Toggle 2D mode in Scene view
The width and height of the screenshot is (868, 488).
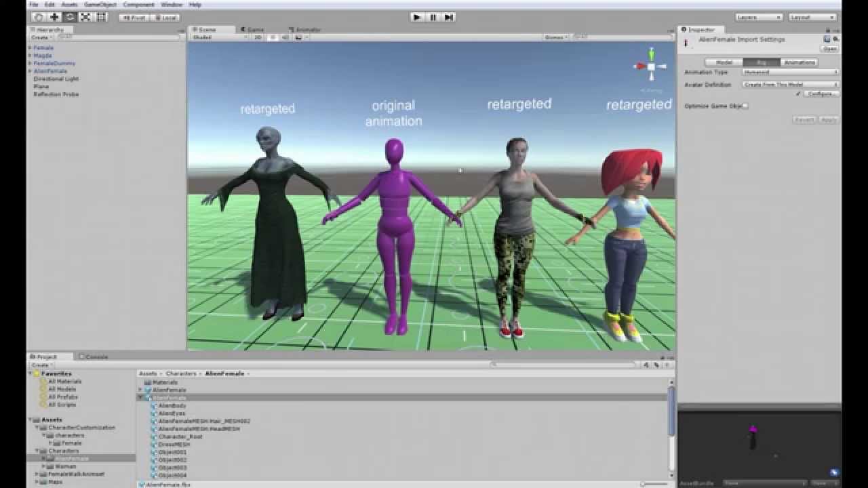tap(258, 37)
